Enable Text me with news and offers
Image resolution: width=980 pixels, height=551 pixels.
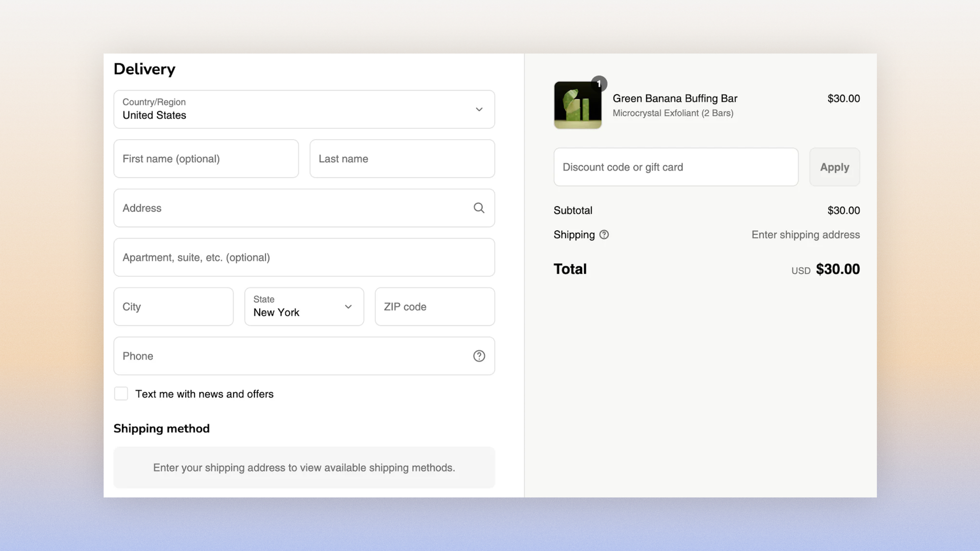[x=121, y=394]
